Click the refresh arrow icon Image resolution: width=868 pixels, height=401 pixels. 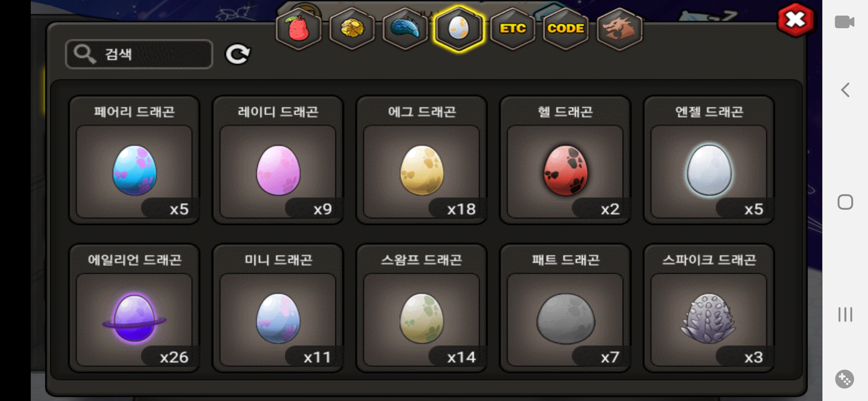(x=238, y=54)
